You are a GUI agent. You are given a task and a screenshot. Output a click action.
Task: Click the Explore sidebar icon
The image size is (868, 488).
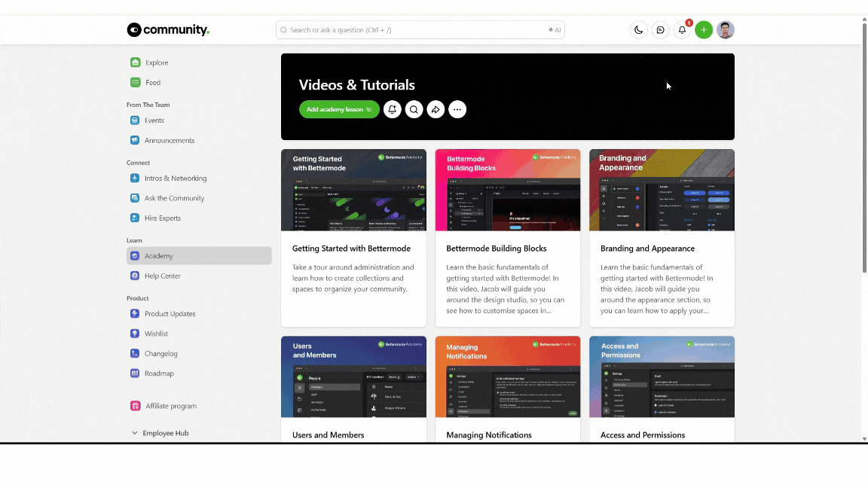[135, 63]
